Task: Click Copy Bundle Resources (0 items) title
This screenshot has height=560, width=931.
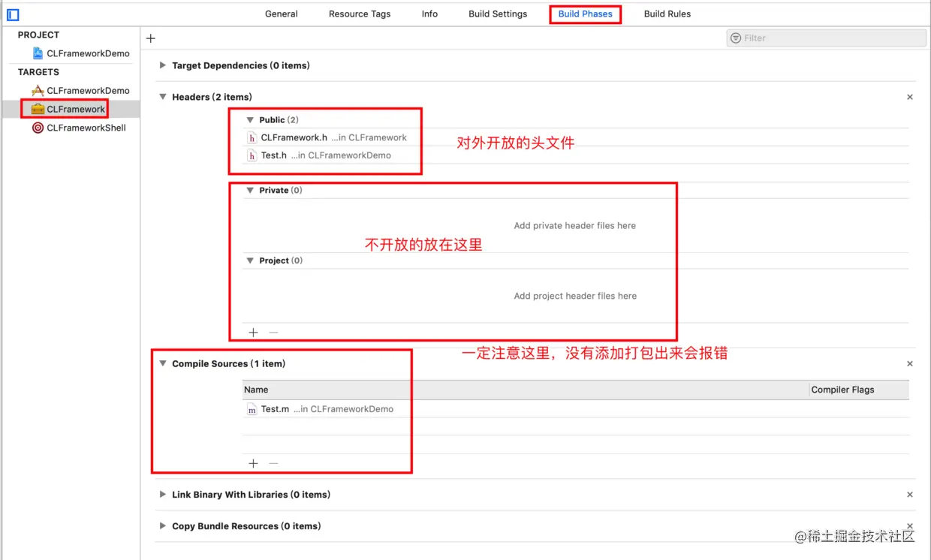Action: pyautogui.click(x=246, y=526)
